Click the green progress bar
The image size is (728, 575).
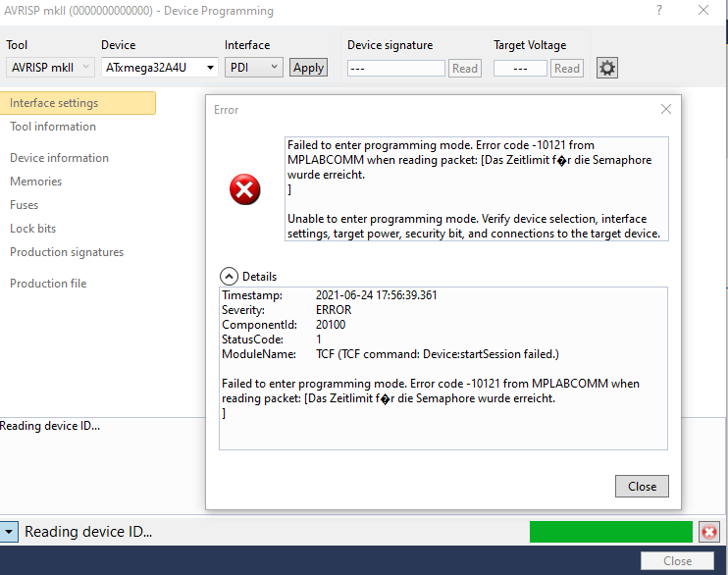[x=611, y=532]
